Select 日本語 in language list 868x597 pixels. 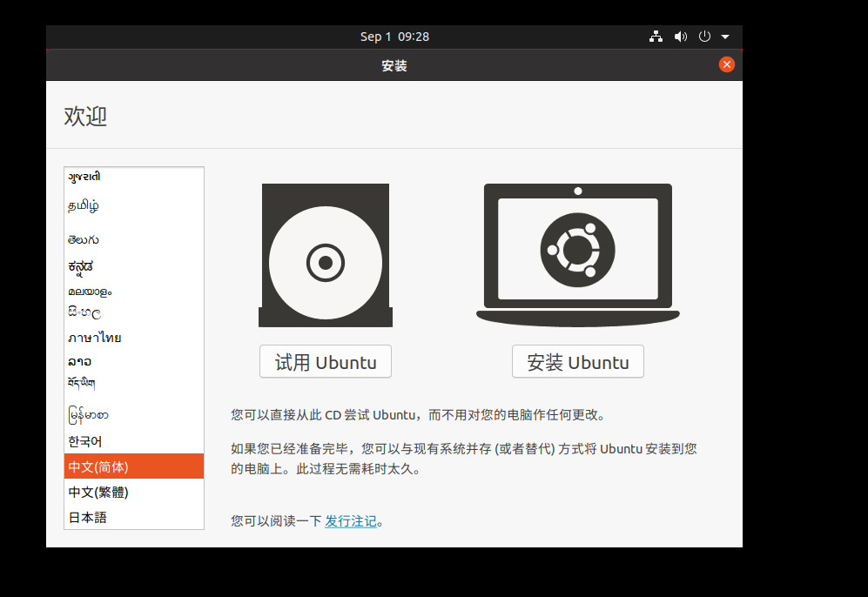pyautogui.click(x=134, y=517)
